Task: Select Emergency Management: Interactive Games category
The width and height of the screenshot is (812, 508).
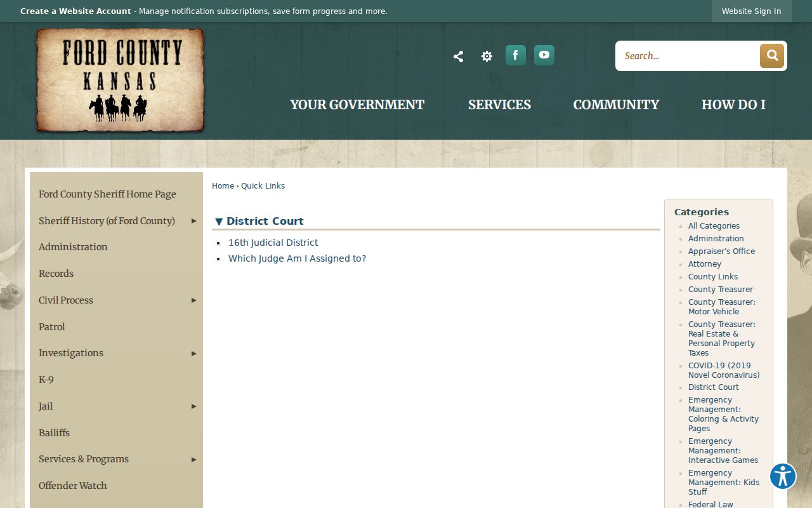Action: pos(723,451)
